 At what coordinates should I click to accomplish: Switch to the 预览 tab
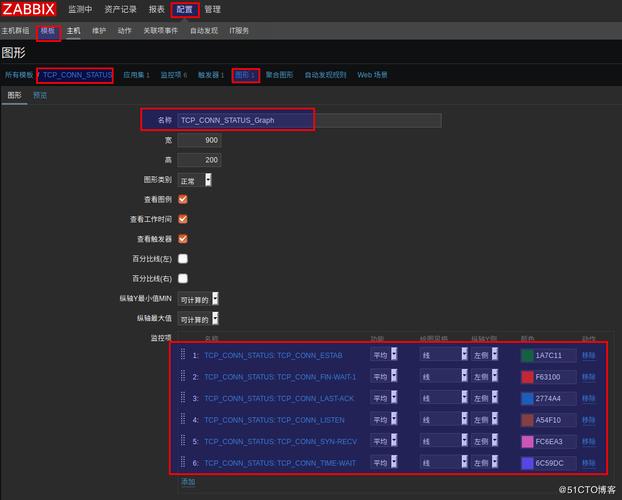coord(40,95)
